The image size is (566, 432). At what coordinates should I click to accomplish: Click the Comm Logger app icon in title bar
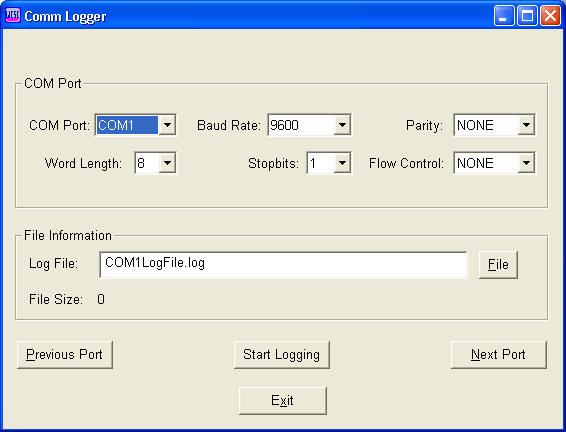click(x=13, y=16)
